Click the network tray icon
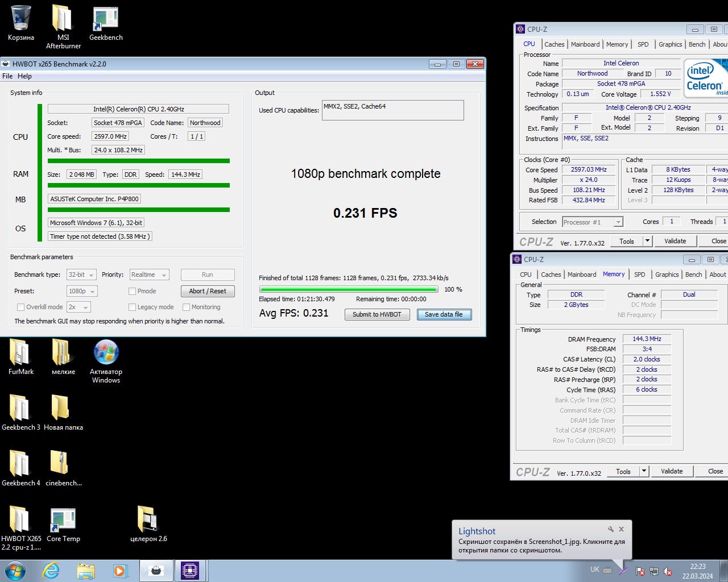Image resolution: width=728 pixels, height=582 pixels. coord(654,571)
